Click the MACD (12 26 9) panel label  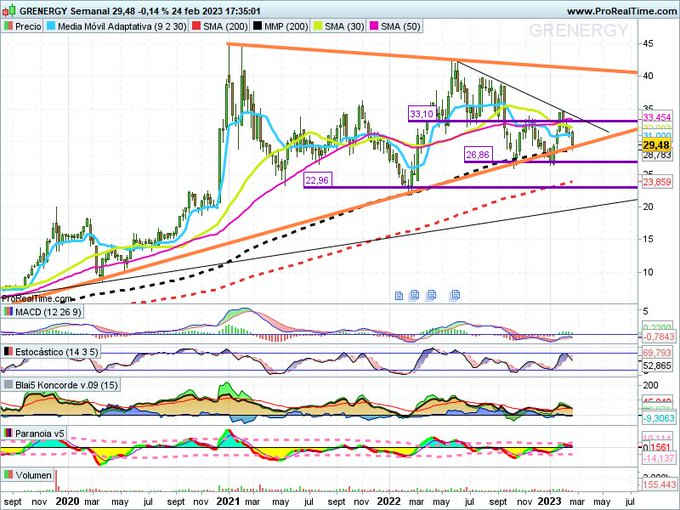click(48, 312)
